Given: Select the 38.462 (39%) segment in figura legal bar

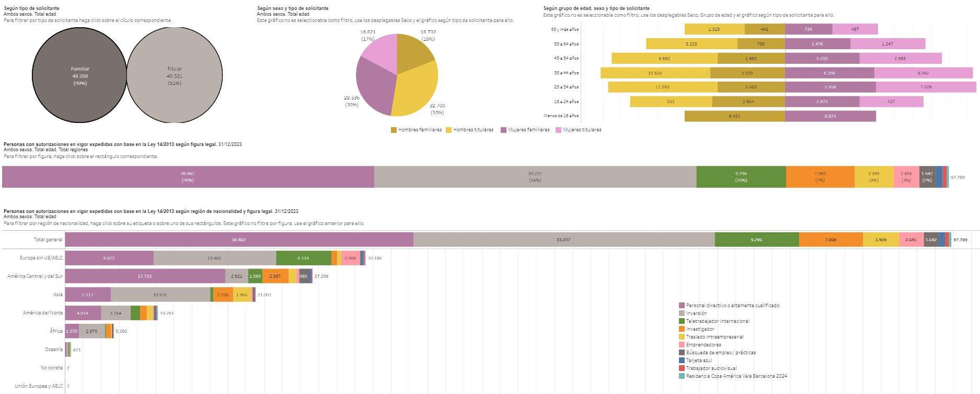Looking at the screenshot, I should (x=188, y=177).
